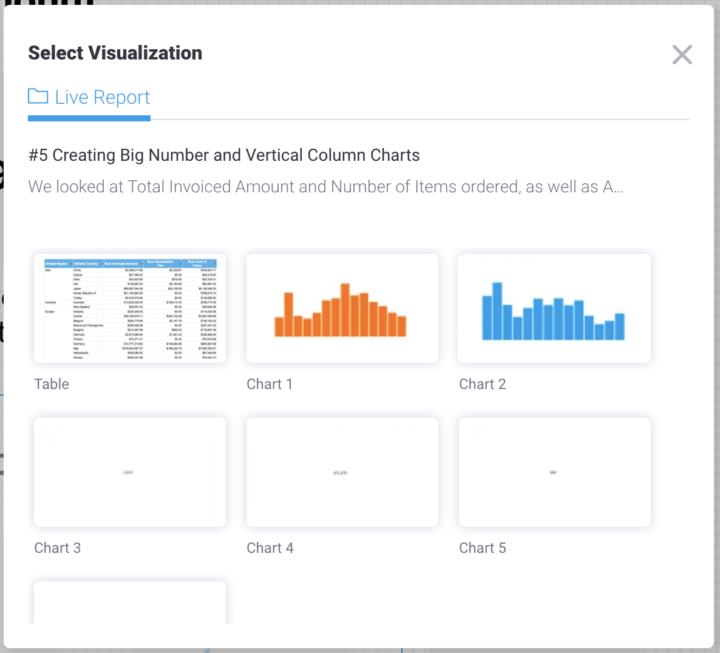Image resolution: width=720 pixels, height=653 pixels.
Task: Click the report title "#5 Creating Big Number and Vertical Column Charts"
Action: pos(224,155)
